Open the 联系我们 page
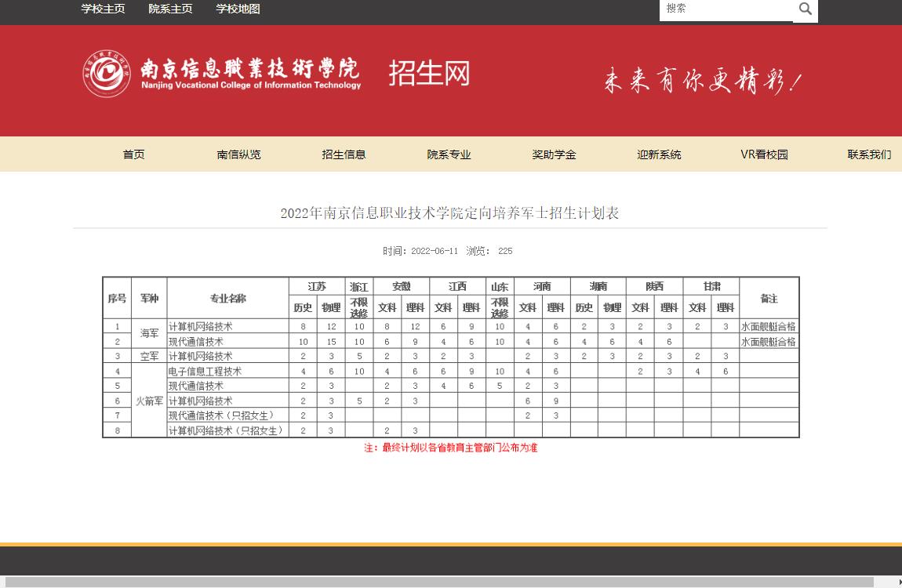Viewport: 902px width, 588px height. tap(869, 154)
